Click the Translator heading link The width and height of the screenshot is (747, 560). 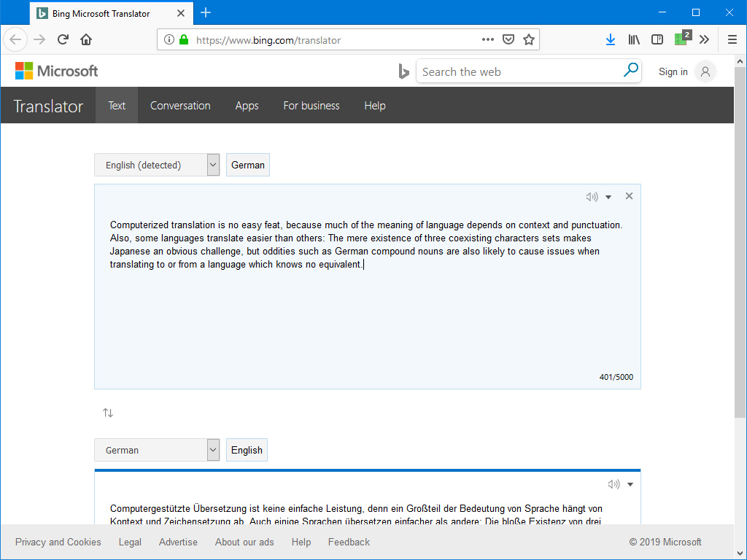pos(48,106)
